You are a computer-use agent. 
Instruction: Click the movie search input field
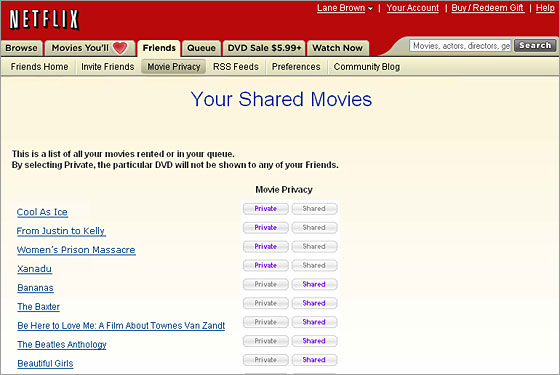coord(461,46)
